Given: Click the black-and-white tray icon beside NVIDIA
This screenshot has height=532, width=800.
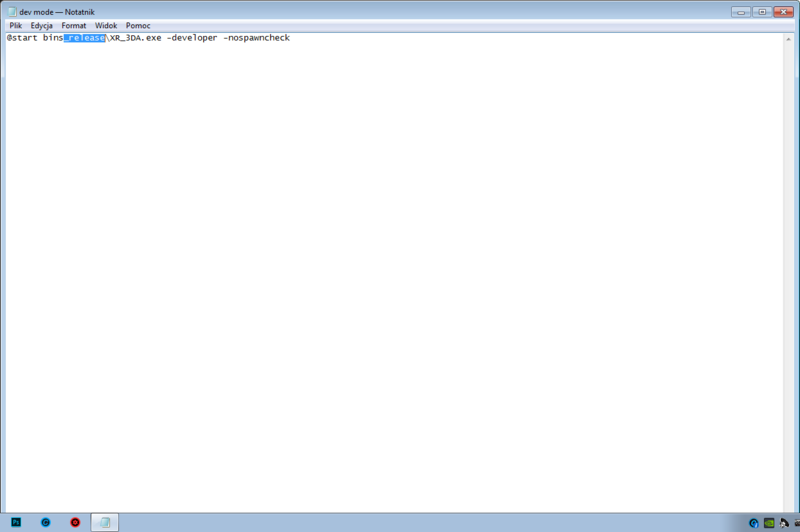Looking at the screenshot, I should click(783, 522).
